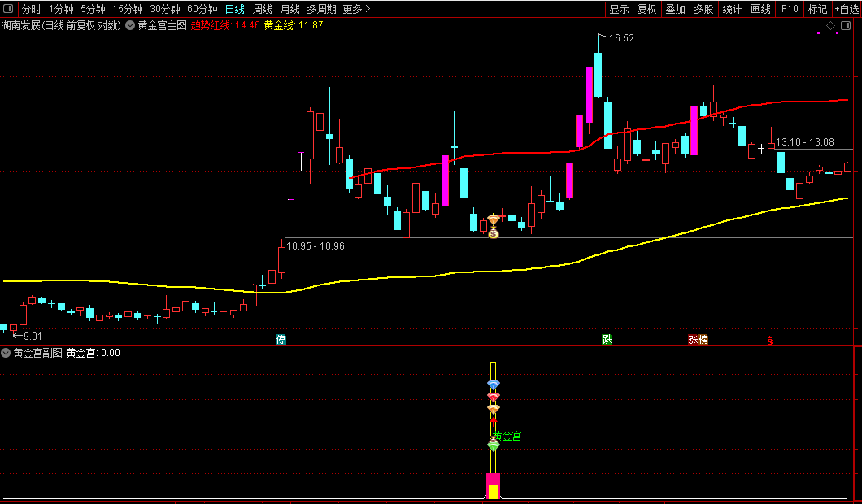862x504 pixels.
Task: Open F10 company info
Action: [x=790, y=9]
